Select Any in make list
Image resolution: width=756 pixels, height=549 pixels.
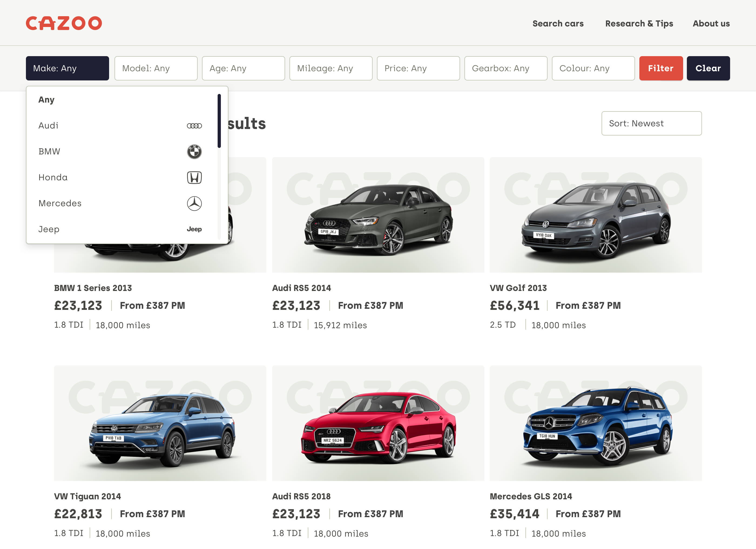click(x=46, y=100)
